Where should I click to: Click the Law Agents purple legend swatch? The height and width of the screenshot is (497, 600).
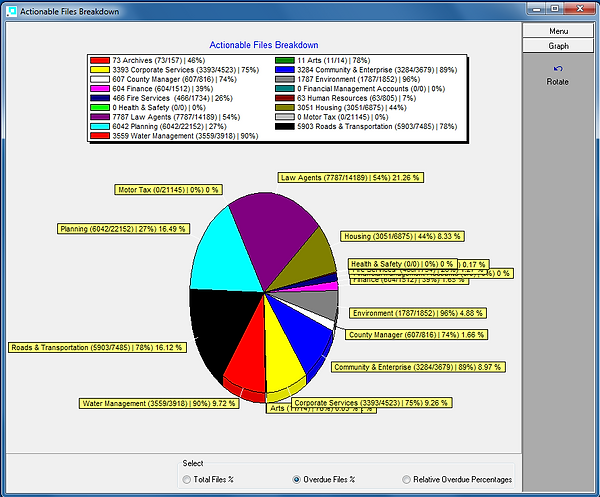[100, 117]
